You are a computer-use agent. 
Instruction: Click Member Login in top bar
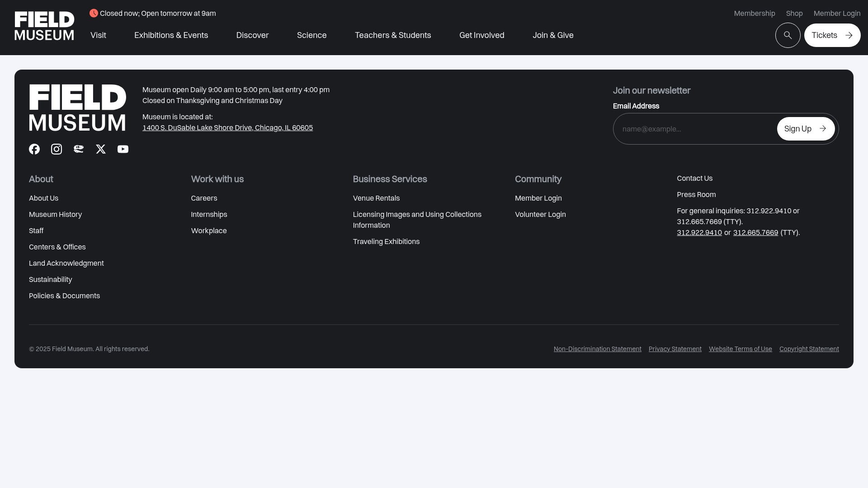pyautogui.click(x=837, y=14)
